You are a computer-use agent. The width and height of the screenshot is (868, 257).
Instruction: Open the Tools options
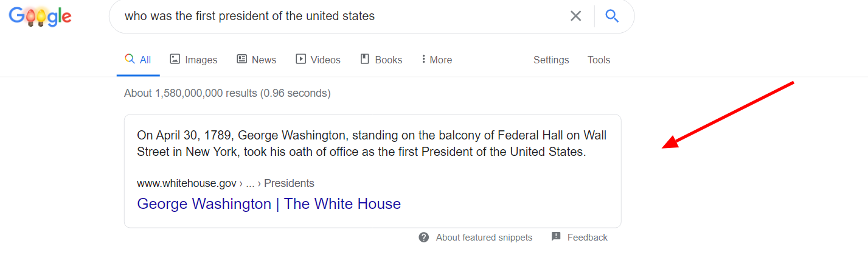599,60
